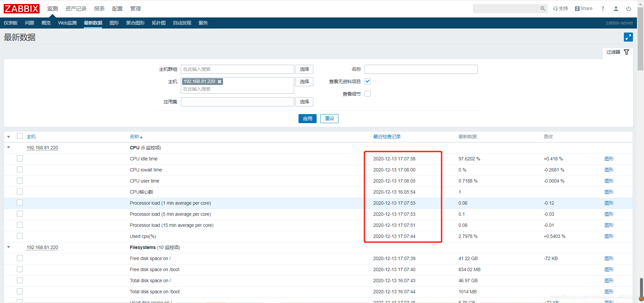Open 图形 link for Processor load (15 min)
This screenshot has height=303, width=644.
[609, 225]
